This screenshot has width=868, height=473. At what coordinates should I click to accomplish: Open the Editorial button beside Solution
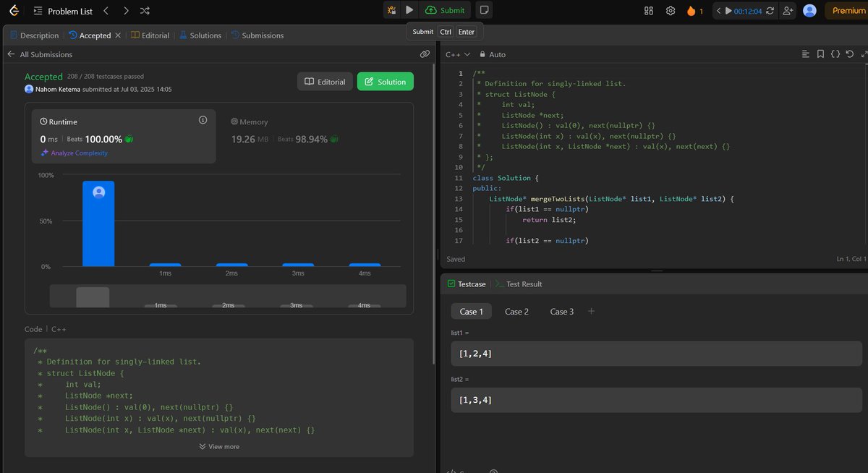pyautogui.click(x=325, y=82)
